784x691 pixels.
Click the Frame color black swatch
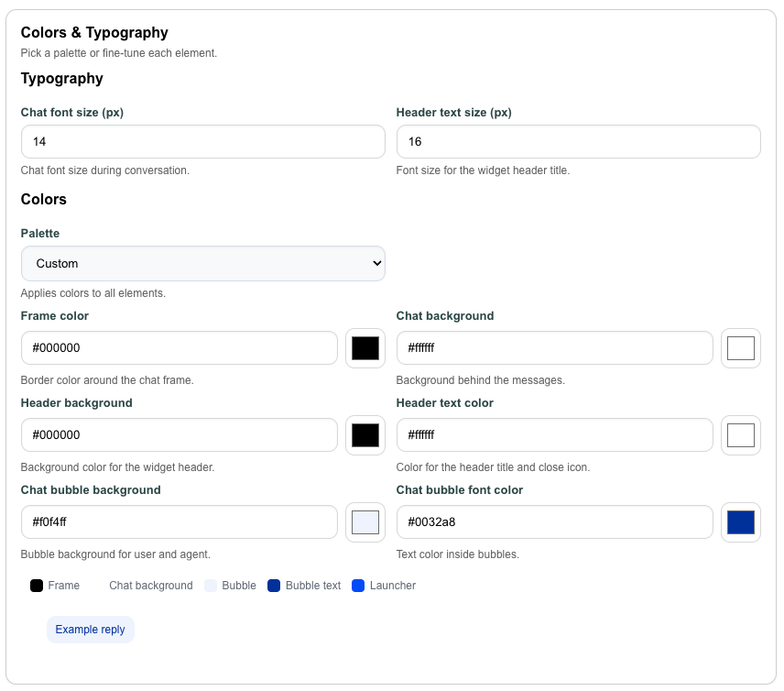pos(365,348)
